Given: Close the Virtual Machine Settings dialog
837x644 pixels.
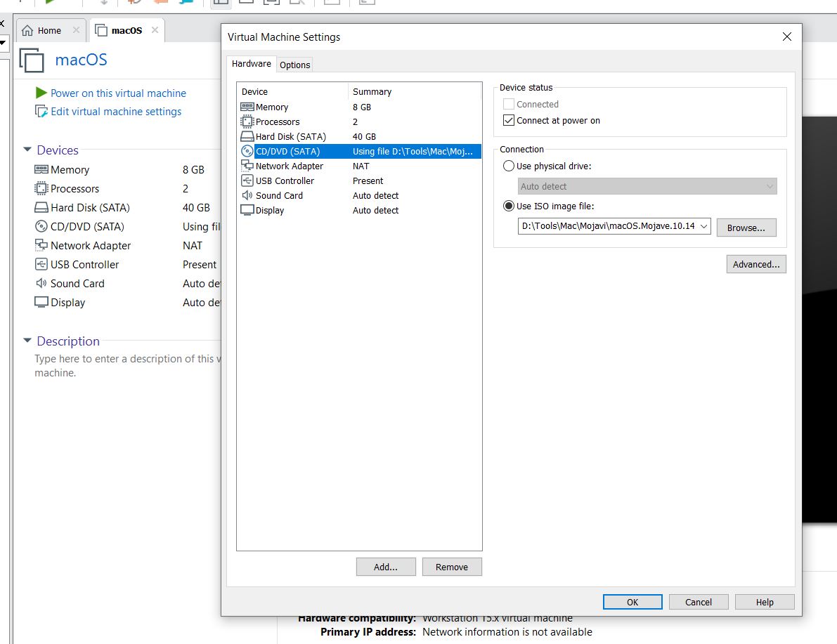Looking at the screenshot, I should [x=787, y=37].
